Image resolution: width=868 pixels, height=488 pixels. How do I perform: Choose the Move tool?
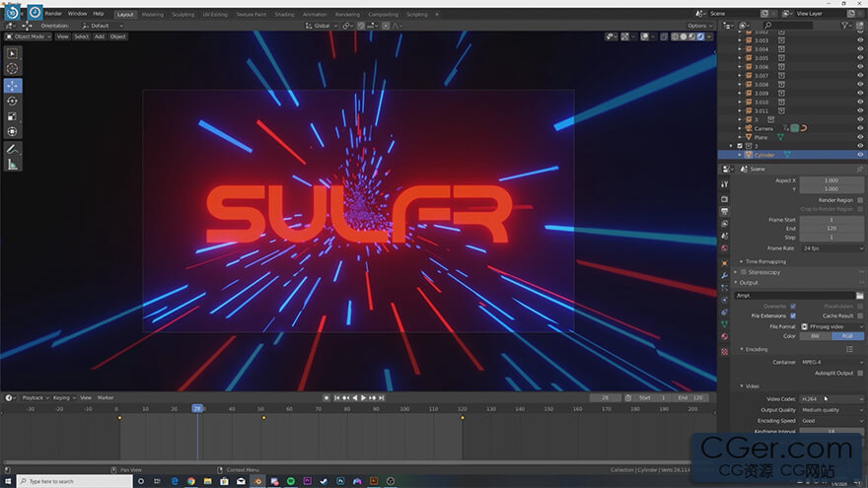click(12, 86)
